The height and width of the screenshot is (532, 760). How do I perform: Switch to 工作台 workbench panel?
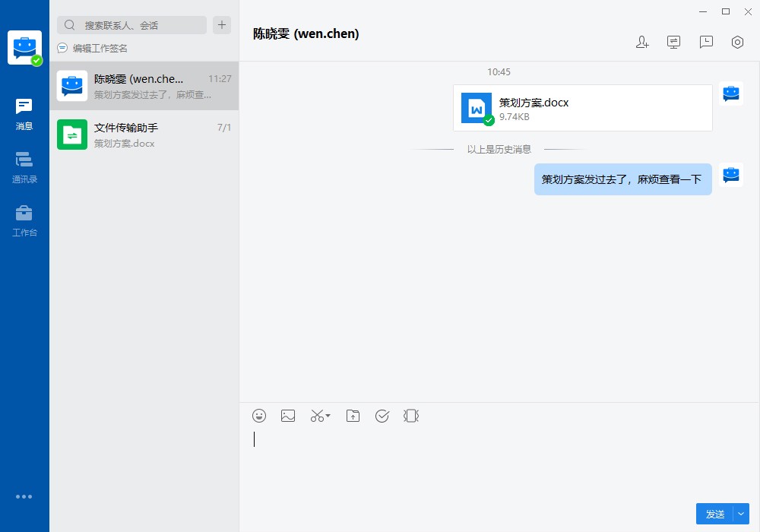tap(24, 220)
